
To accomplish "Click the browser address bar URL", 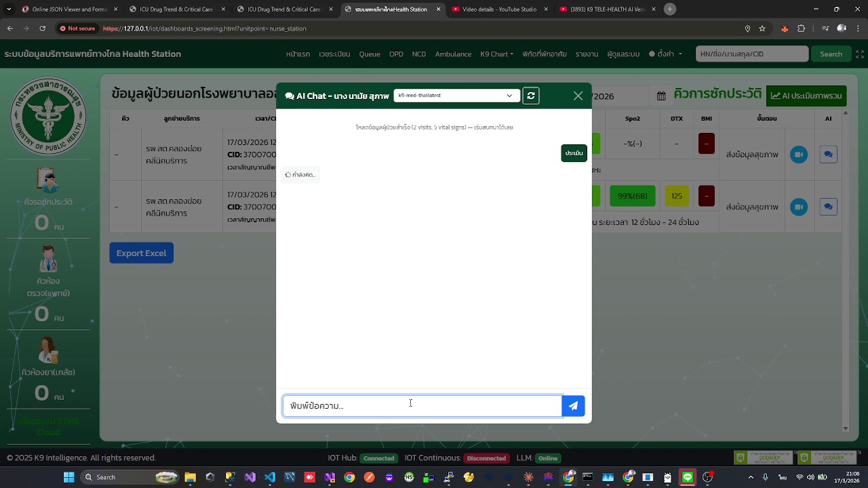I will (204, 28).
